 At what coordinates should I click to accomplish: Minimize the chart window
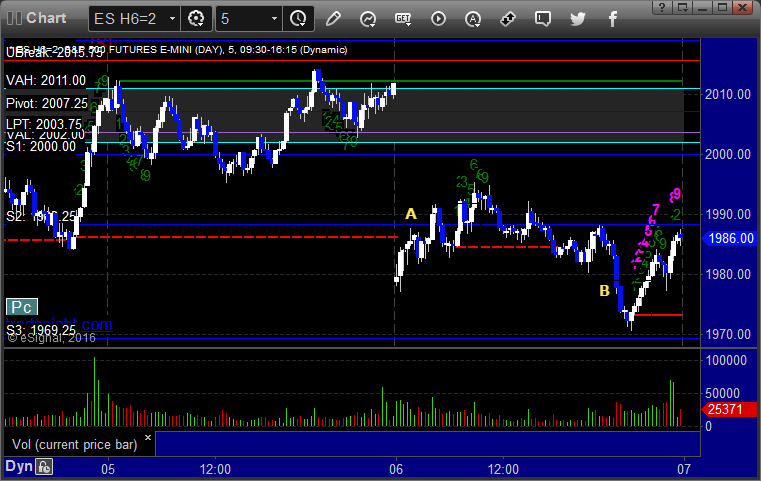[702, 7]
